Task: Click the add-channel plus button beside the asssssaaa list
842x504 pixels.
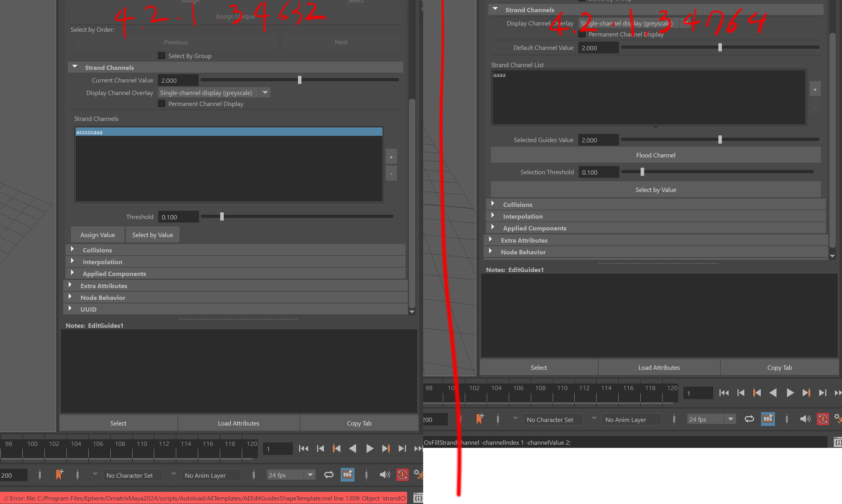Action: (x=391, y=157)
